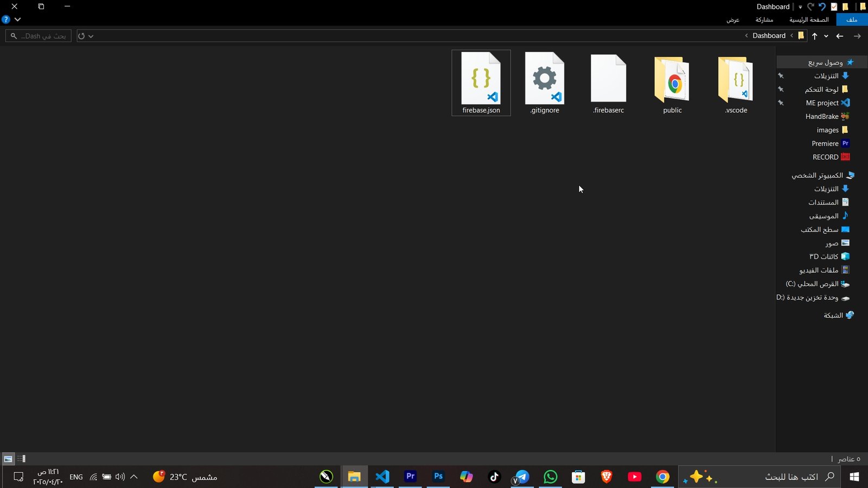Open صور in the navigation pane
This screenshot has width=868, height=488.
pyautogui.click(x=837, y=243)
